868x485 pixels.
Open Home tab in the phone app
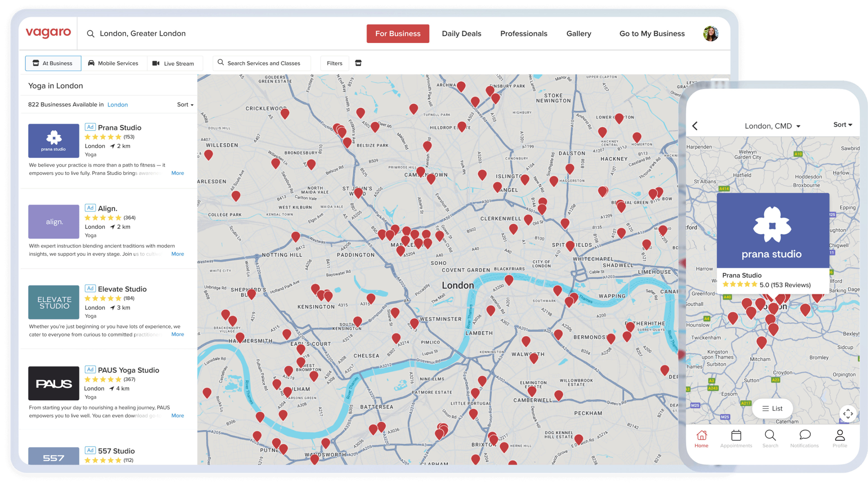701,438
